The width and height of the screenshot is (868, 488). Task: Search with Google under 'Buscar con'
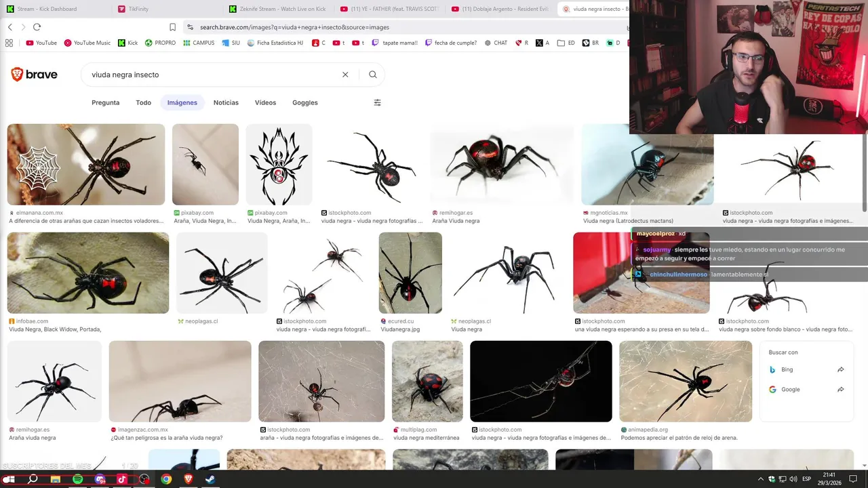807,389
